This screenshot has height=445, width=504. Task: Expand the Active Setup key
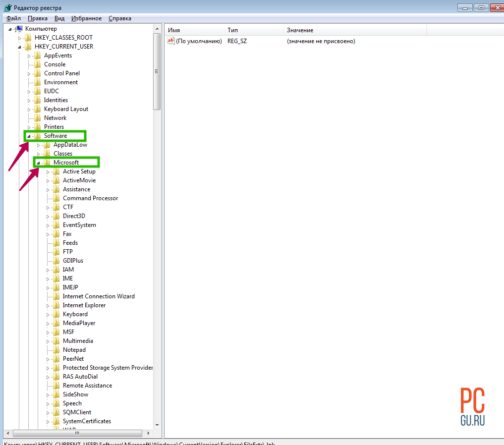[48, 172]
